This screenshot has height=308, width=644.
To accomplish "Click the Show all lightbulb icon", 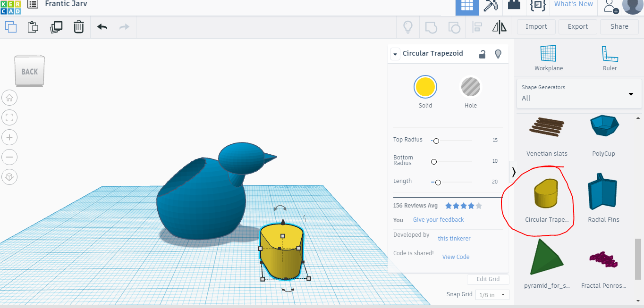I will [408, 27].
